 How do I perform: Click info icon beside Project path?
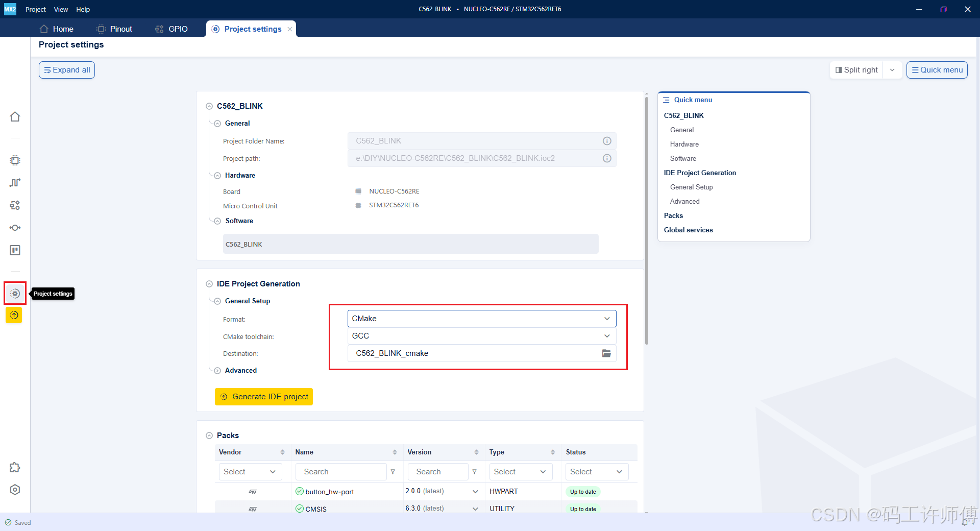click(x=607, y=158)
